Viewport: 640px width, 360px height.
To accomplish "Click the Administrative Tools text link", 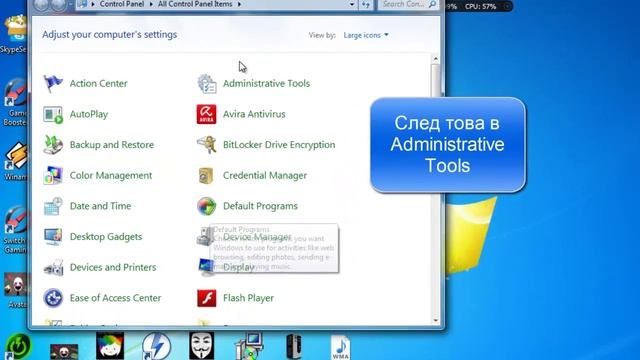I will (x=266, y=83).
